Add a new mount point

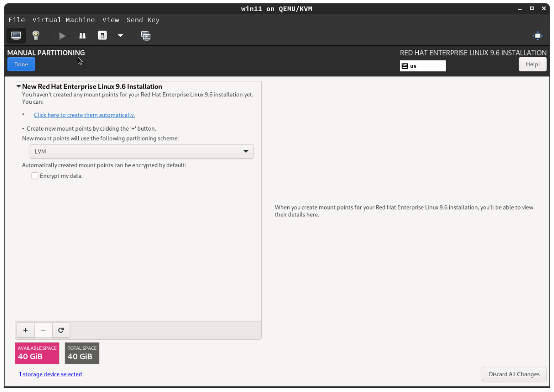point(25,330)
